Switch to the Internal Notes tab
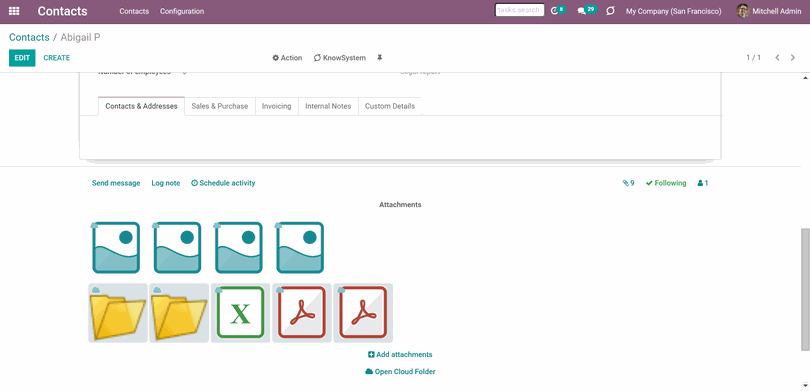Viewport: 810px width, 391px height. [328, 106]
